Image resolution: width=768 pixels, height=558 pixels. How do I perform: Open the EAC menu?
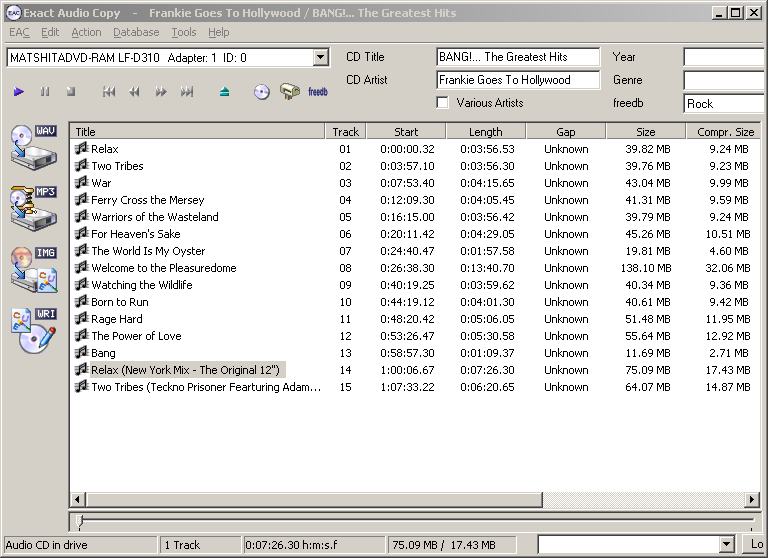tap(20, 32)
